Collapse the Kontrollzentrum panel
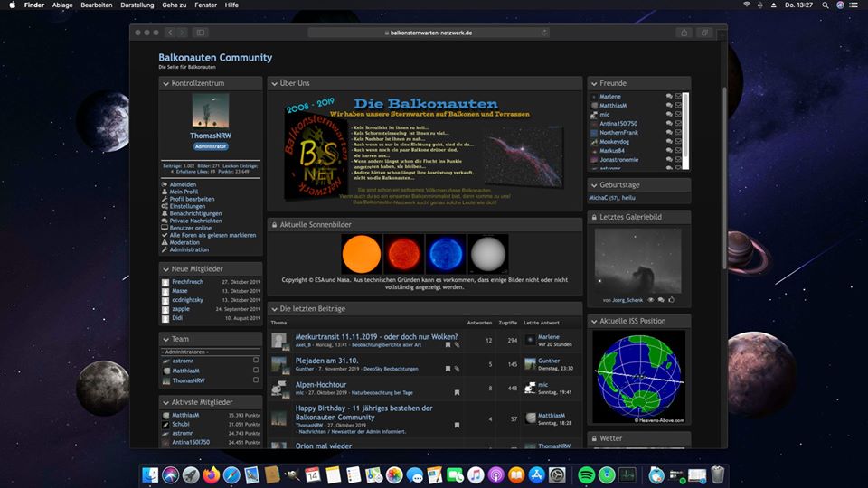 coord(165,83)
